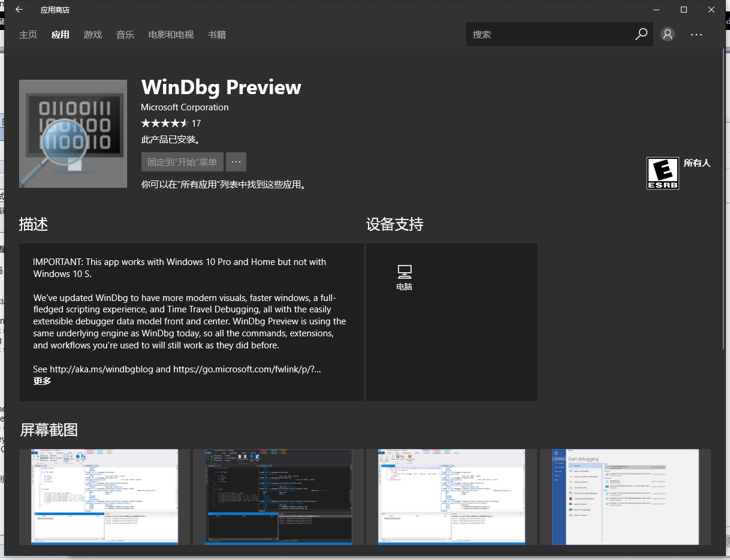This screenshot has height=560, width=730.
Task: Click the 屏幕截图 heading
Action: (x=49, y=430)
